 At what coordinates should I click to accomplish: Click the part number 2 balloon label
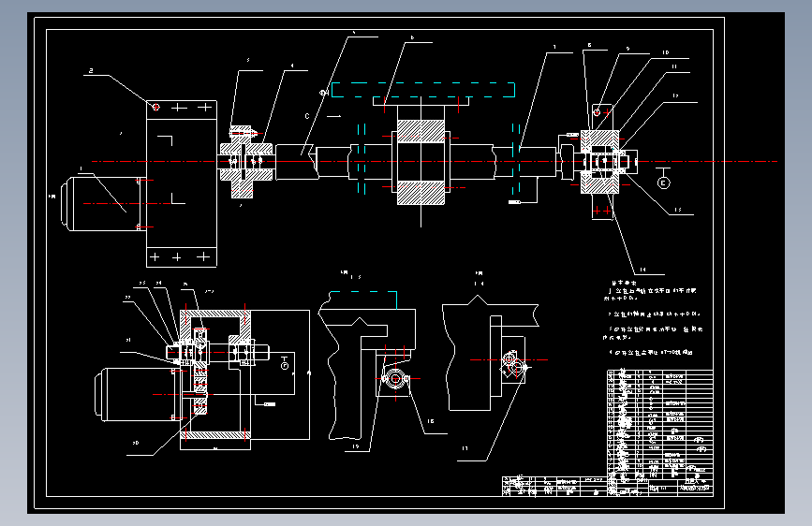point(91,71)
